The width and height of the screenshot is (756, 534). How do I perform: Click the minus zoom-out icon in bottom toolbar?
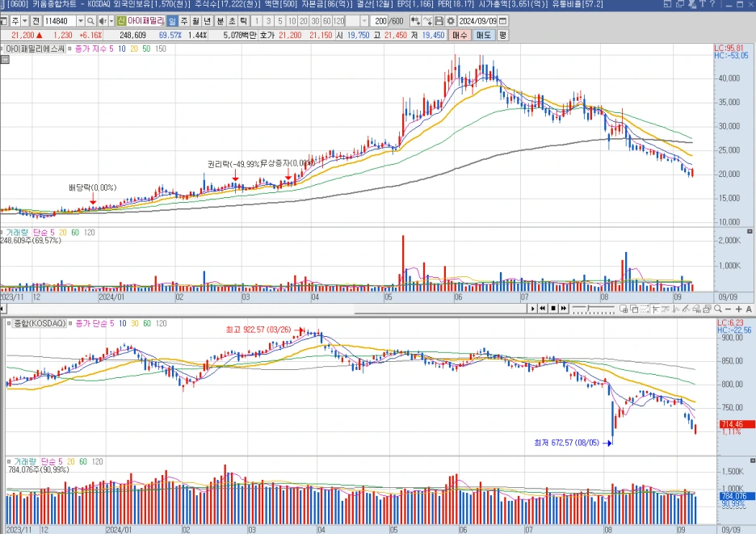(728, 309)
